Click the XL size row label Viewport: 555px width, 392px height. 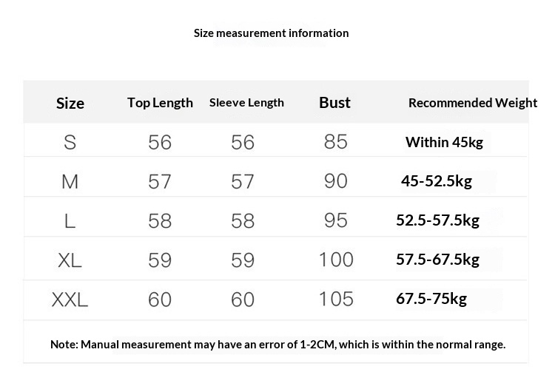70,260
